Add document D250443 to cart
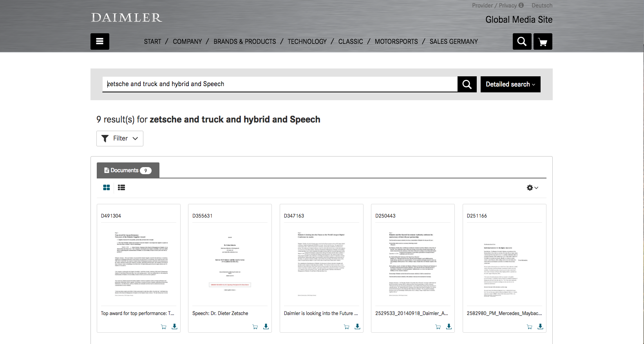This screenshot has width=644, height=344. pyautogui.click(x=438, y=327)
